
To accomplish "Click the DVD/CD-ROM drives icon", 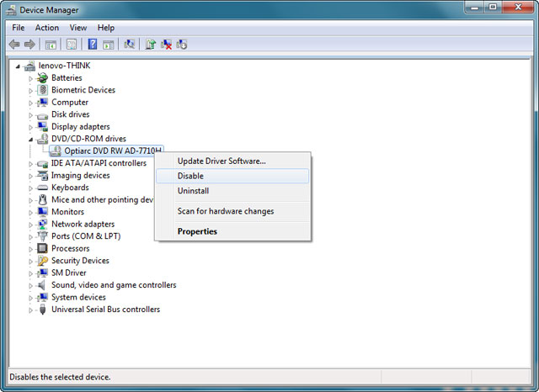I will tap(43, 139).
